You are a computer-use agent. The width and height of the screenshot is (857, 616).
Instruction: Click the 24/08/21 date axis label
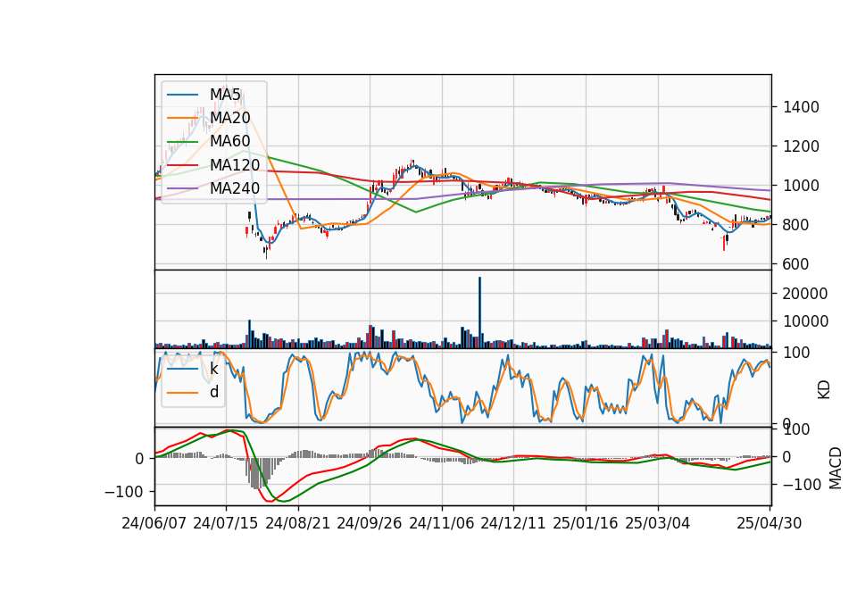point(298,523)
